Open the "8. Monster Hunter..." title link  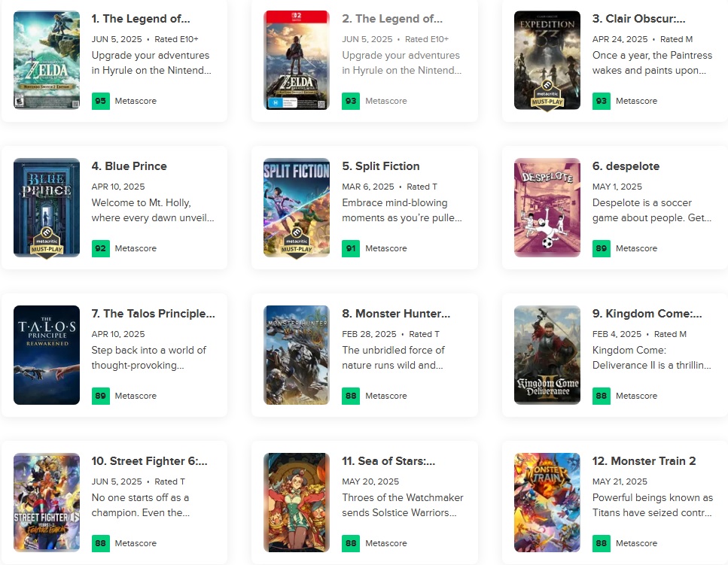tap(396, 313)
